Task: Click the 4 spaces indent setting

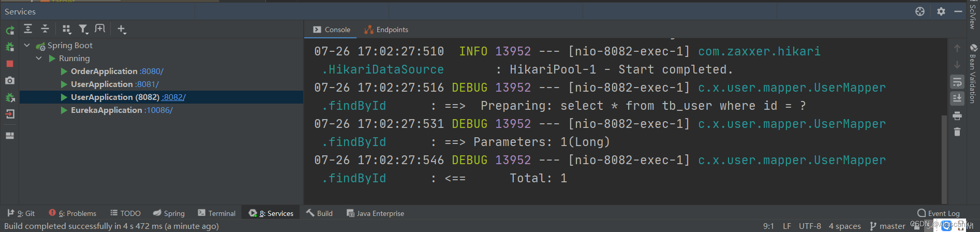Action: (x=845, y=226)
